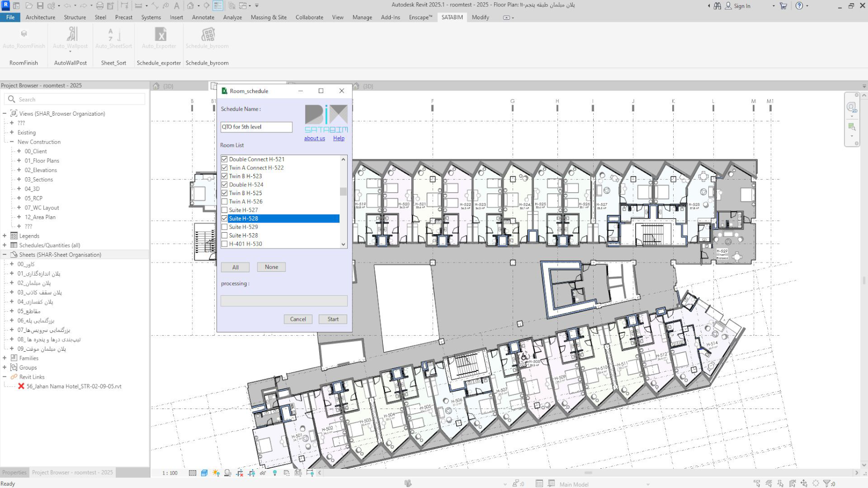Check Suite H-529 checkbox

pos(224,227)
